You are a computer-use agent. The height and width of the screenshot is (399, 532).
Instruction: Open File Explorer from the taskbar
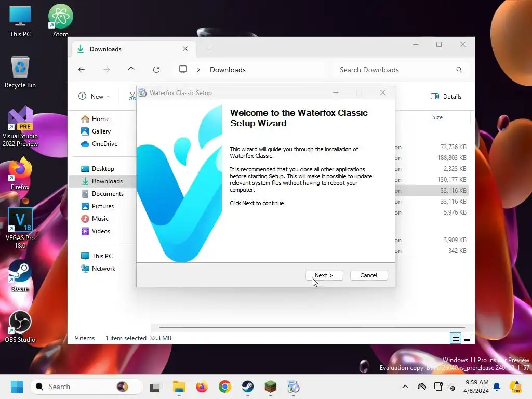coord(179,387)
